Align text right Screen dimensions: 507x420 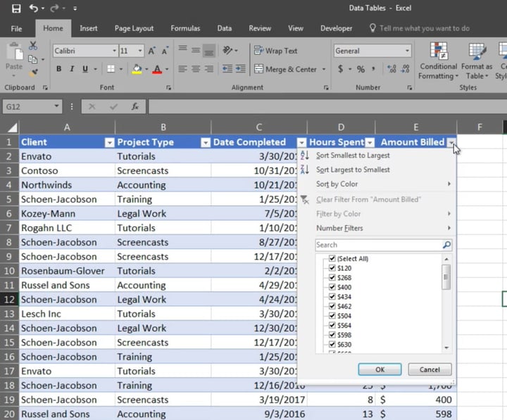pyautogui.click(x=209, y=69)
